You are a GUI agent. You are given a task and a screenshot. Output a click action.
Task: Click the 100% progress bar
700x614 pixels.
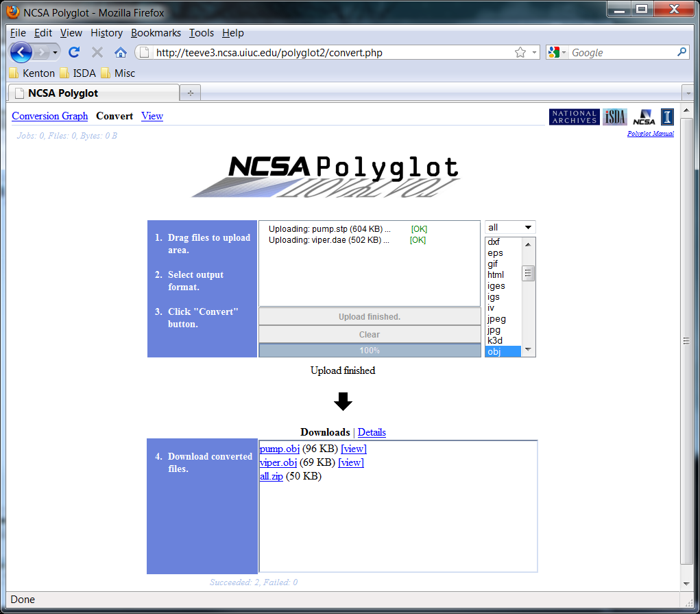[x=370, y=351]
